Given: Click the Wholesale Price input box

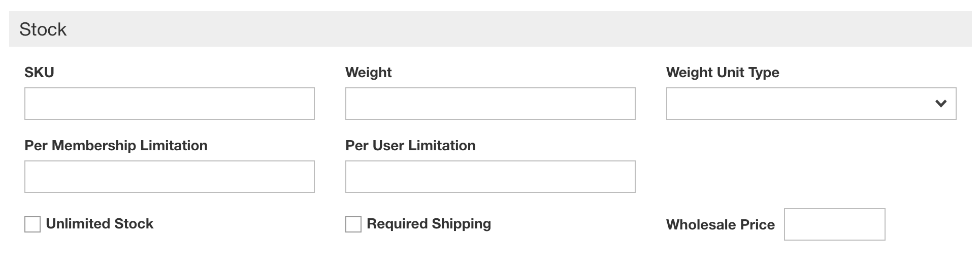Looking at the screenshot, I should coord(834,224).
